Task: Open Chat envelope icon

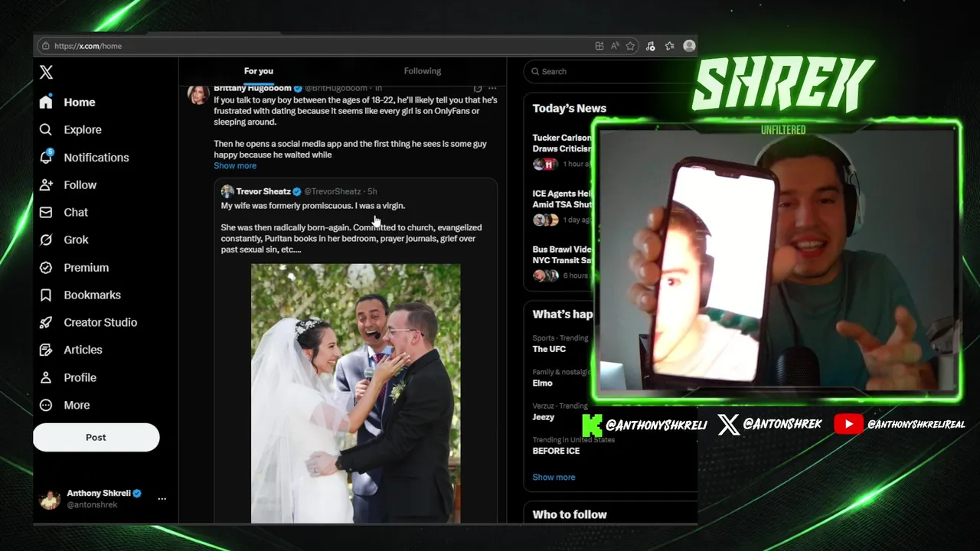Action: tap(46, 212)
